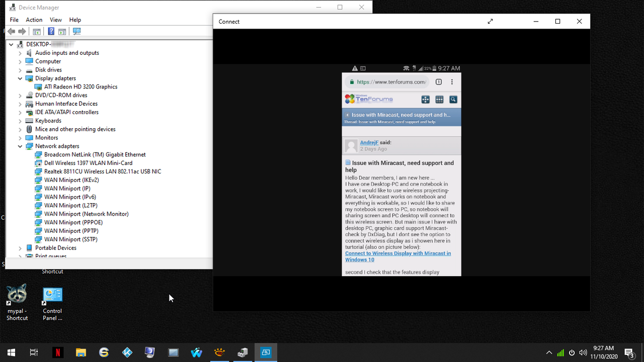This screenshot has width=644, height=362.
Task: Launch Netflix from the taskbar
Action: (x=57, y=352)
